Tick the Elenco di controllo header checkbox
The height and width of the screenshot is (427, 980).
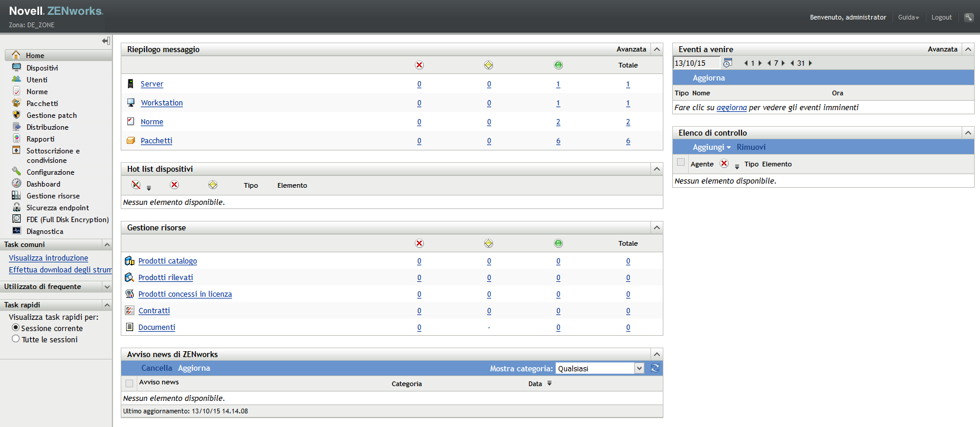[681, 162]
